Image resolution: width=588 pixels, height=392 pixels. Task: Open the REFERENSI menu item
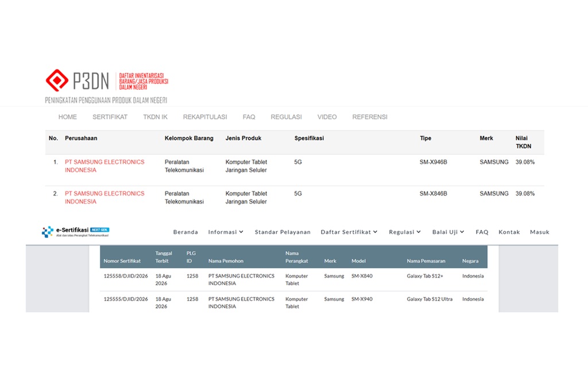[x=370, y=117]
